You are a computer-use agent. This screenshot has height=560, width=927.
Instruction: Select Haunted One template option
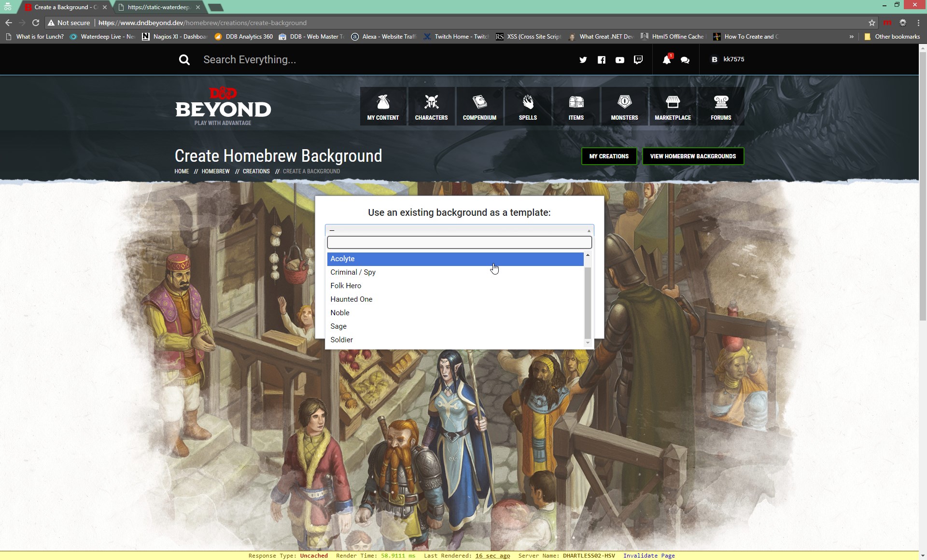455,299
